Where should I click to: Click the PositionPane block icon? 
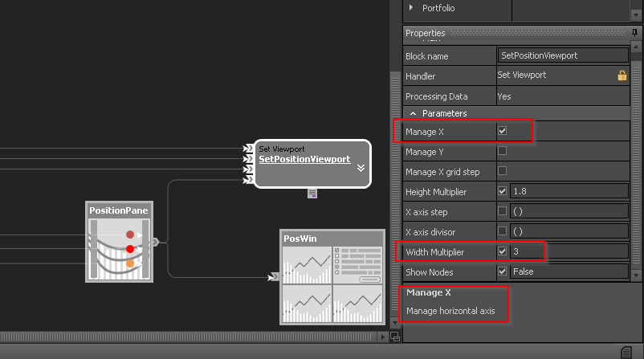[x=118, y=247]
